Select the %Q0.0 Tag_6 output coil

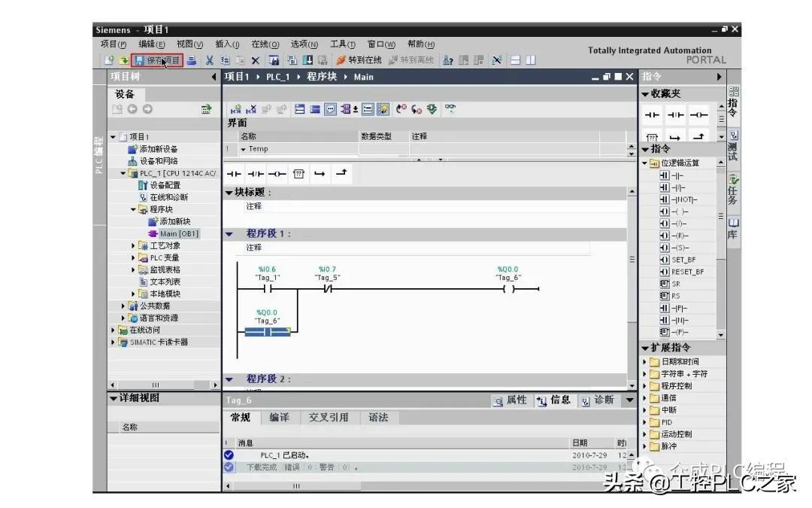pos(508,289)
